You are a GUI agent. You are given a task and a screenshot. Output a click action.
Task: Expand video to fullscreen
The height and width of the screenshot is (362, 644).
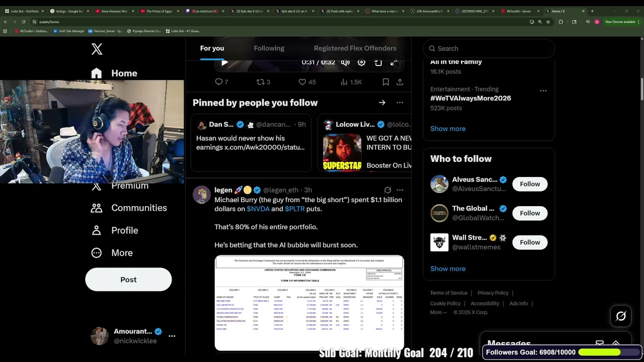[394, 62]
